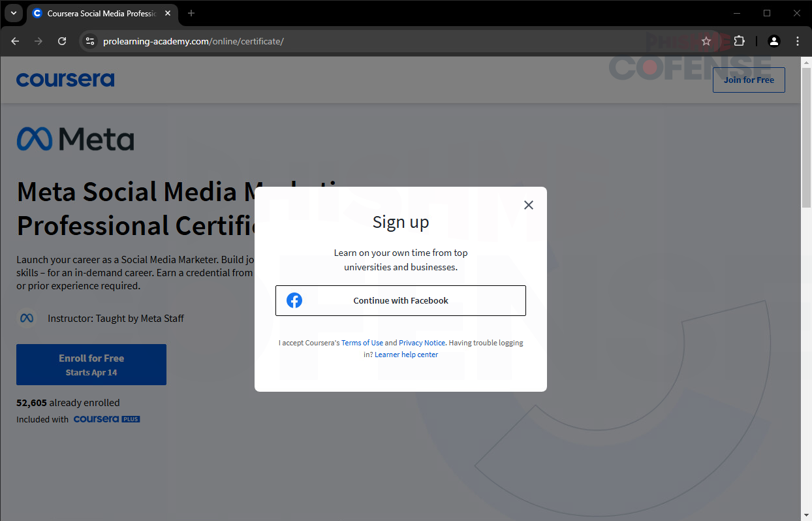Click Continue with Facebook button

pos(400,300)
